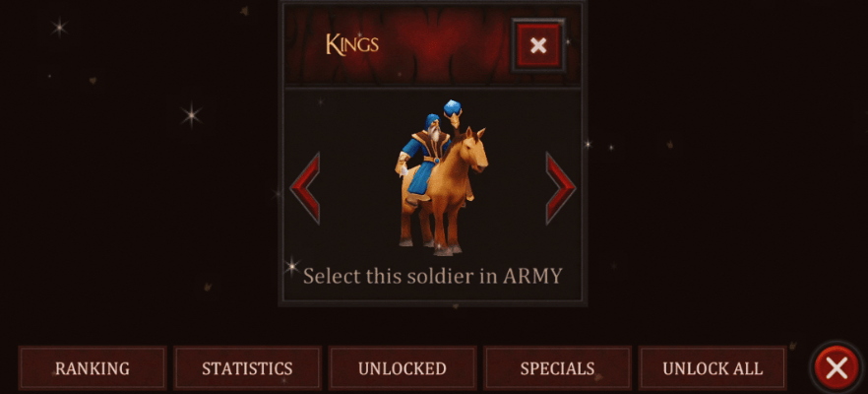View UNLOCKED soldiers
Viewport: 868px width, 394px height.
pyautogui.click(x=403, y=368)
